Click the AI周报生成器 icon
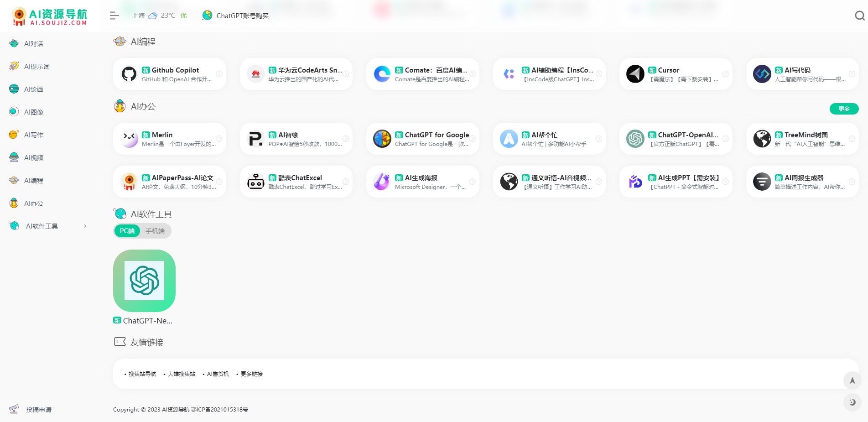This screenshot has width=868, height=422. coord(762,182)
